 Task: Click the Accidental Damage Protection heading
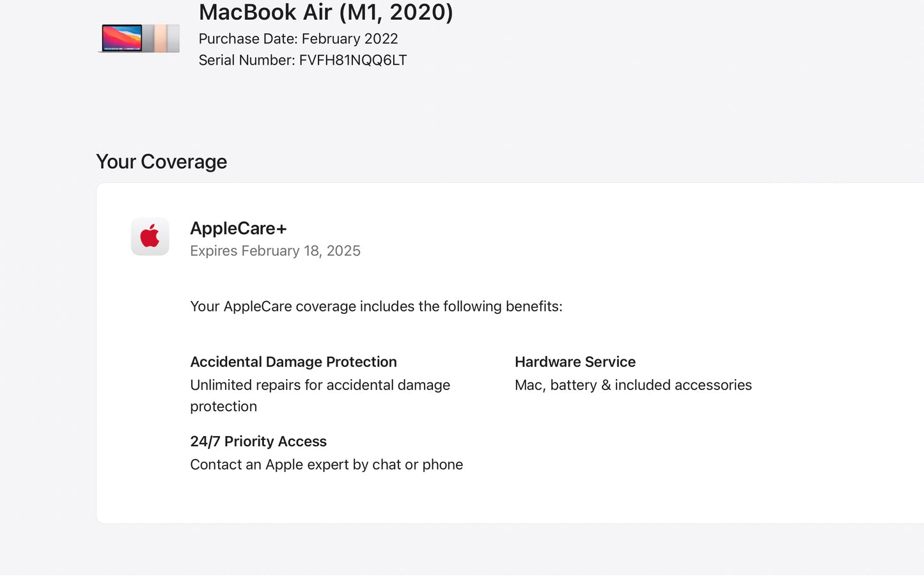(293, 362)
